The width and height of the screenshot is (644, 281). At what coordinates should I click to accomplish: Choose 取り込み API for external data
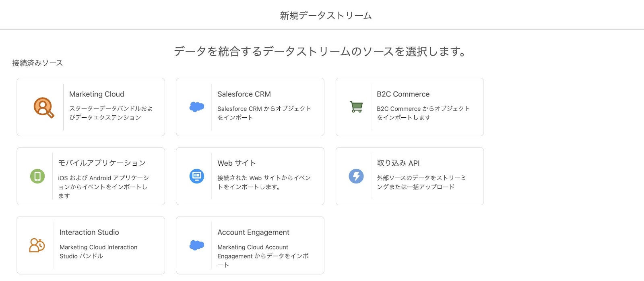(x=409, y=176)
